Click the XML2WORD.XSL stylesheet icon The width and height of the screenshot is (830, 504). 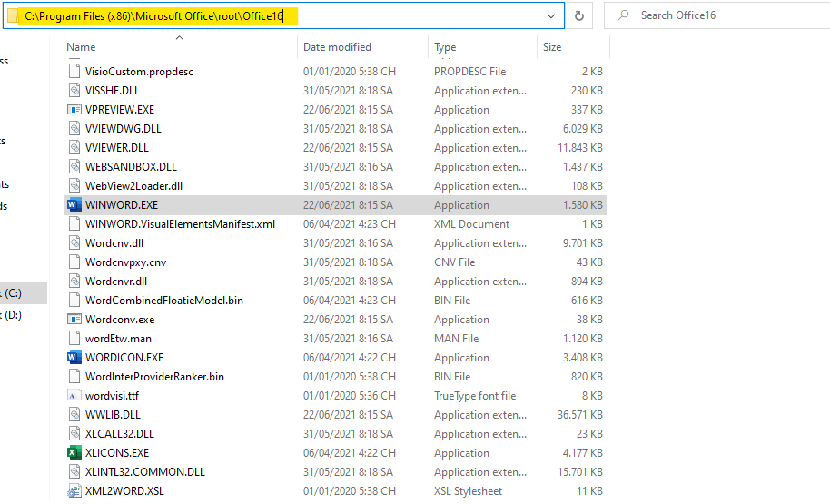pos(74,491)
